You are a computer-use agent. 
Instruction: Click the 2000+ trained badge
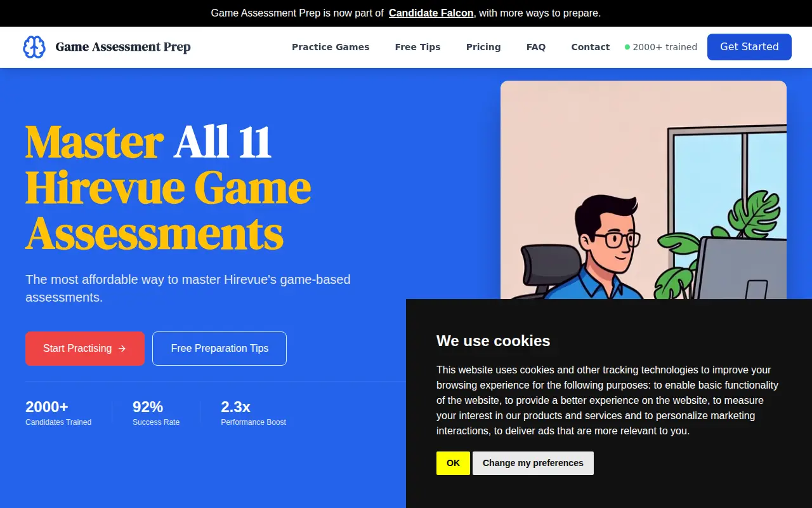661,47
